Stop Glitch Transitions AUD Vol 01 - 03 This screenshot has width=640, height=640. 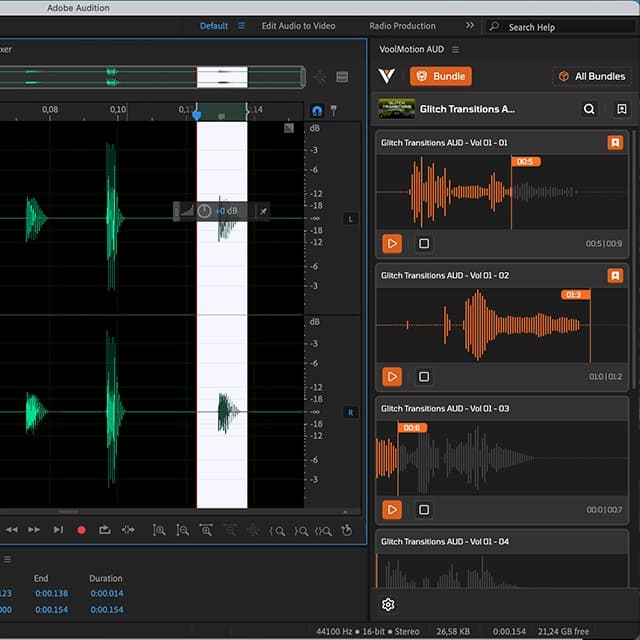[x=424, y=509]
